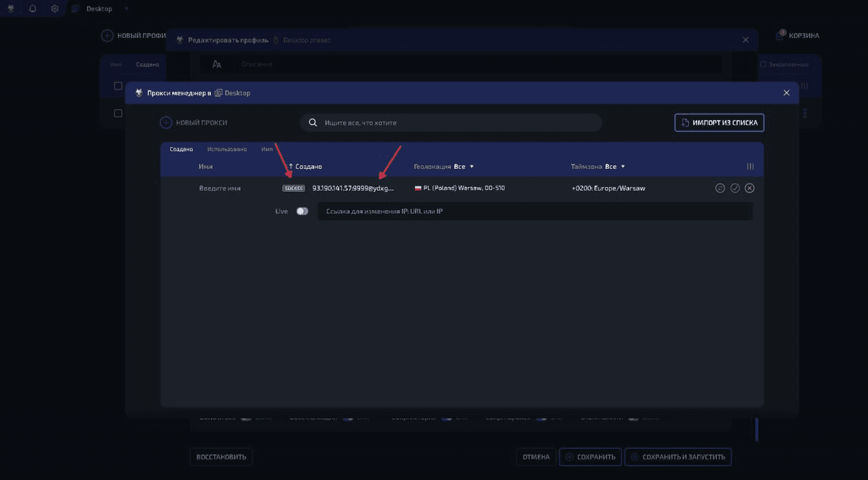Click the wolf logo in top bar
Screen dimensions: 868x480
(x=11, y=9)
